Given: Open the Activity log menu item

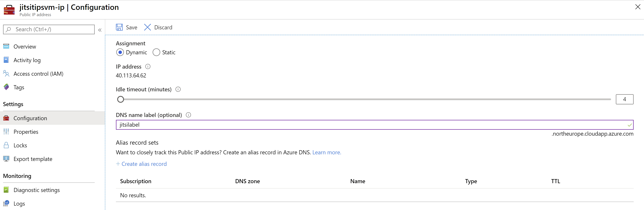Looking at the screenshot, I should click(52, 60).
